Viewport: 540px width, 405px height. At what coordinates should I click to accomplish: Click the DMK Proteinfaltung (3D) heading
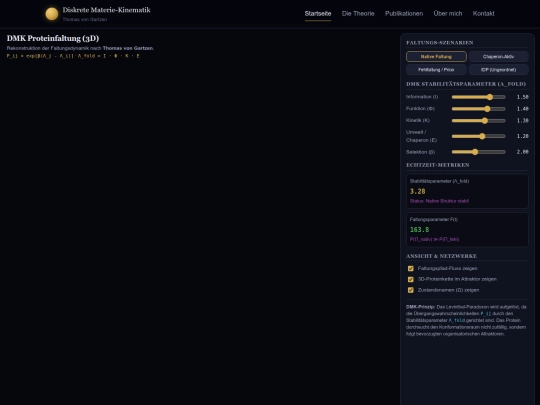pyautogui.click(x=53, y=38)
